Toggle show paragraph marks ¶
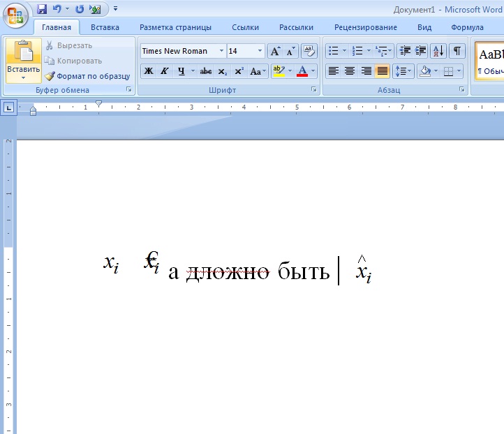 coord(457,51)
